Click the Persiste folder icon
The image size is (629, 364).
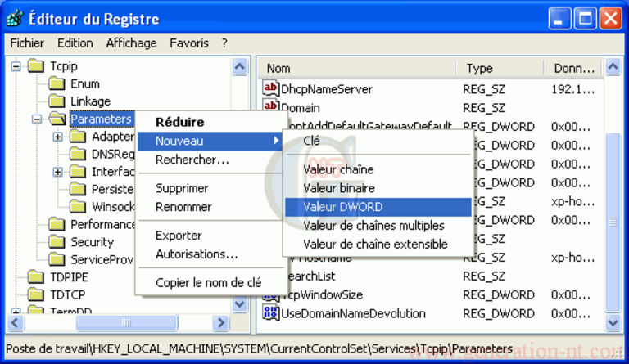pos(78,189)
